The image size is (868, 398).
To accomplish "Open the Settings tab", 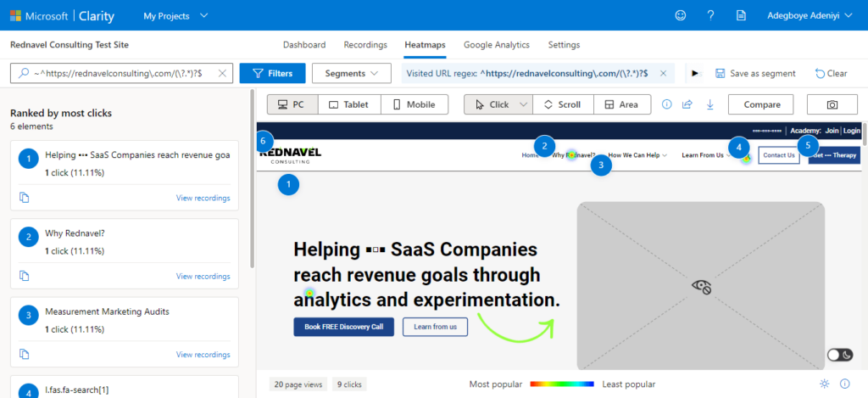I will tap(564, 45).
